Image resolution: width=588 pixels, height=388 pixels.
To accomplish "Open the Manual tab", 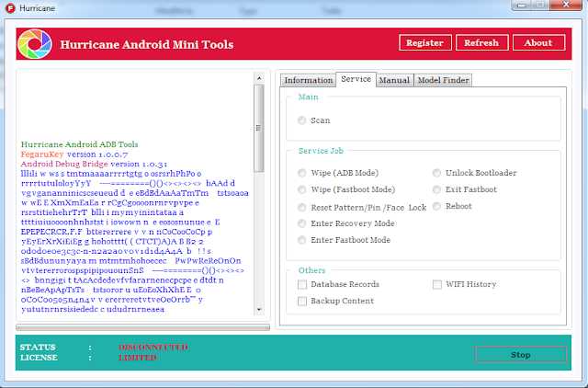I will (x=394, y=80).
